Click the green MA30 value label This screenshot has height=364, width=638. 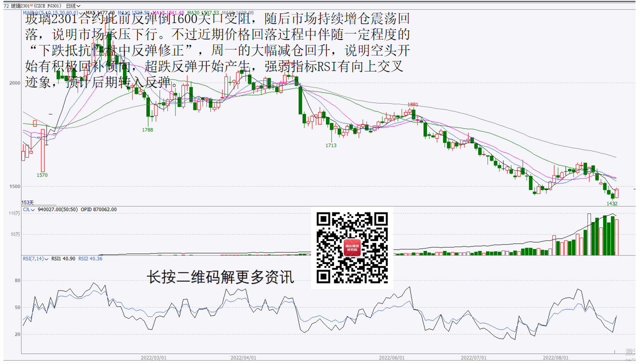click(202, 13)
